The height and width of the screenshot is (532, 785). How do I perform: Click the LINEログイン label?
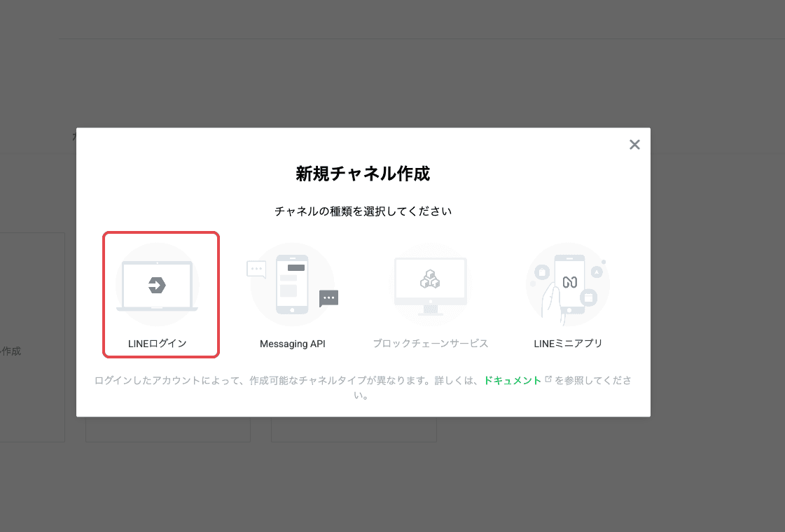click(157, 343)
